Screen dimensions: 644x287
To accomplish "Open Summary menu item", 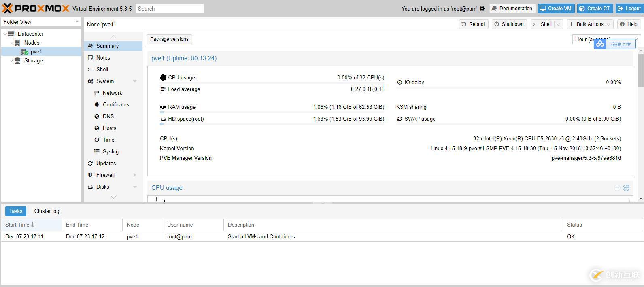I will [113, 46].
